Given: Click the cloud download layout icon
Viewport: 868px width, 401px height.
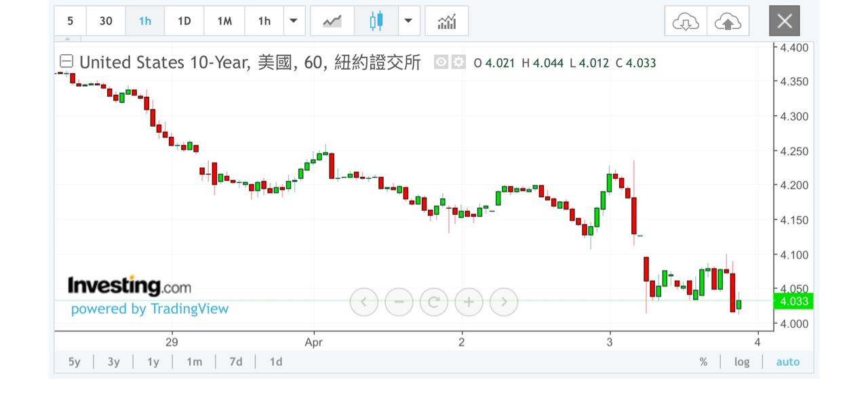Looking at the screenshot, I should click(x=685, y=21).
